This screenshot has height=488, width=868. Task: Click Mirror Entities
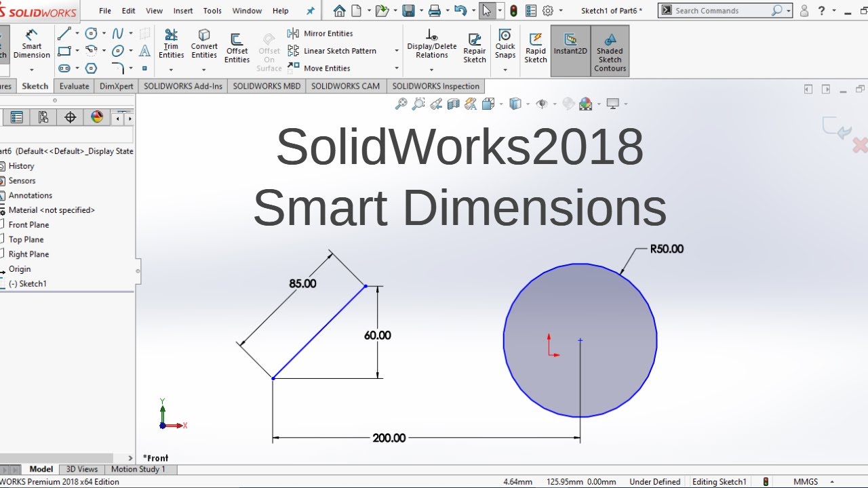321,33
